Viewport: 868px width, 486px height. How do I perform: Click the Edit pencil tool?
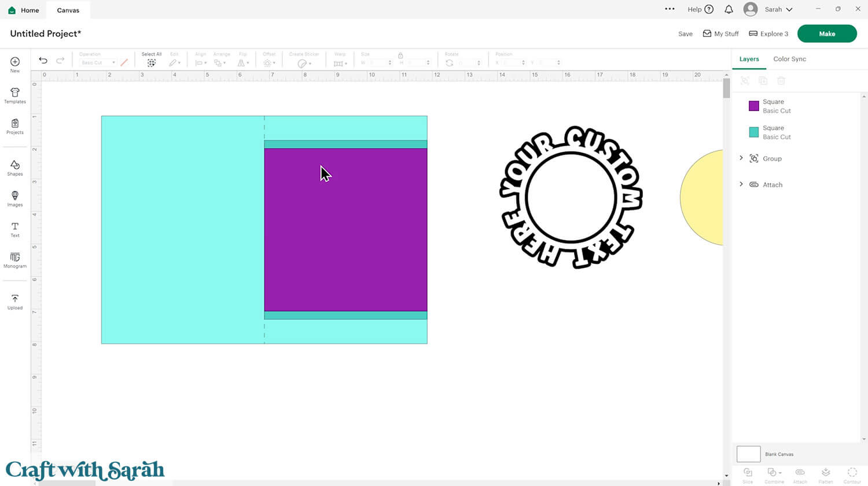click(x=172, y=62)
